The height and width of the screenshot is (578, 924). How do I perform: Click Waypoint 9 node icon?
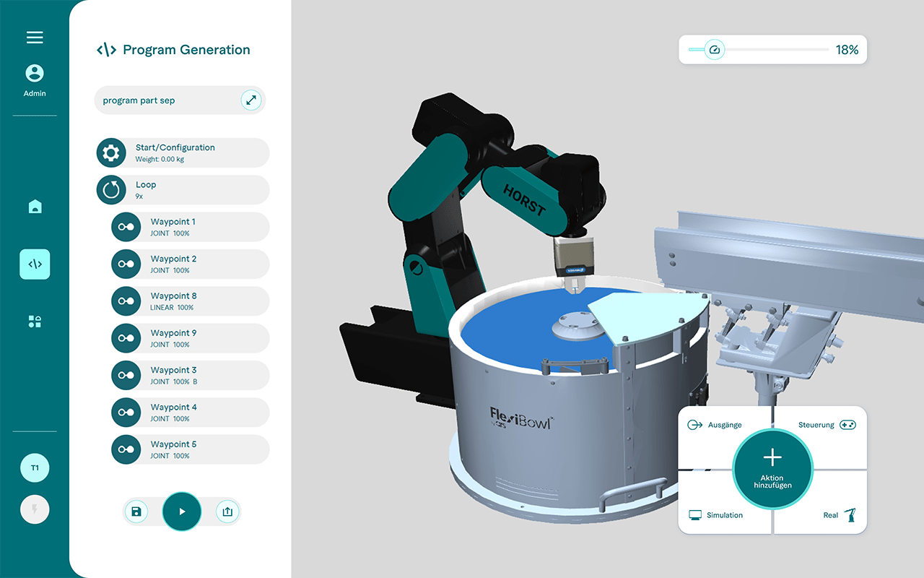[126, 338]
